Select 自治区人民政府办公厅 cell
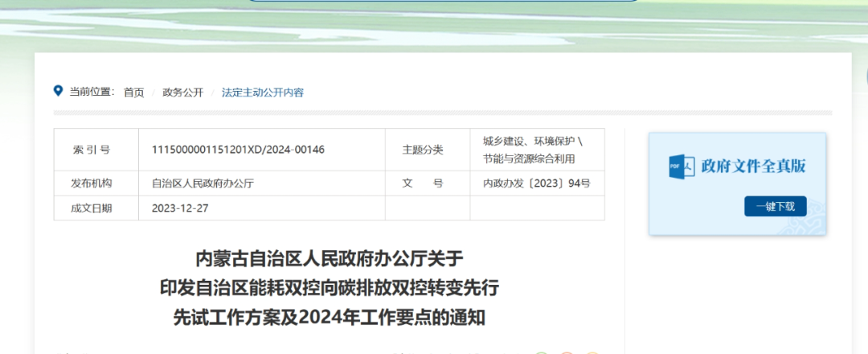 (262, 183)
